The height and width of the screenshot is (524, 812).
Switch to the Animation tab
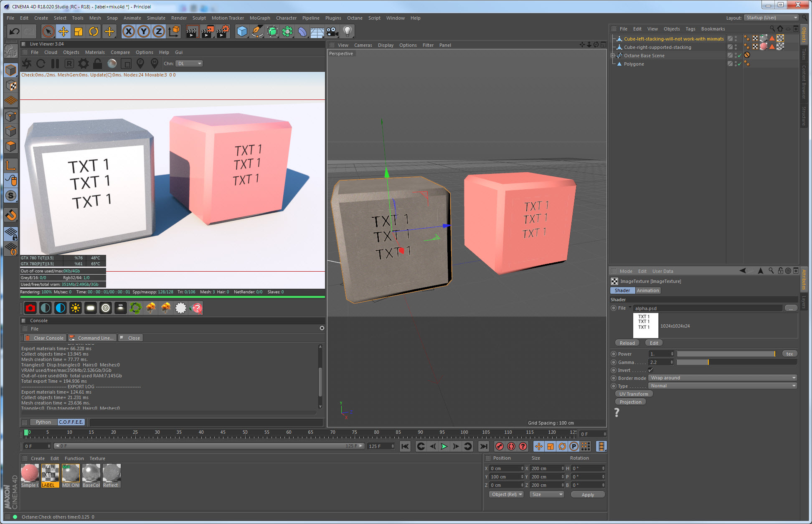(x=647, y=290)
